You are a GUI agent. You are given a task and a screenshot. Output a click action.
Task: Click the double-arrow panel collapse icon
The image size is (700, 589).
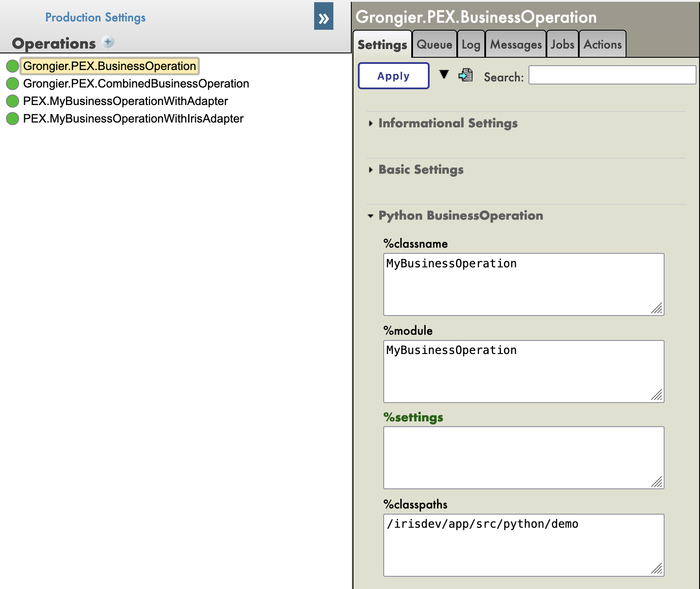tap(324, 18)
